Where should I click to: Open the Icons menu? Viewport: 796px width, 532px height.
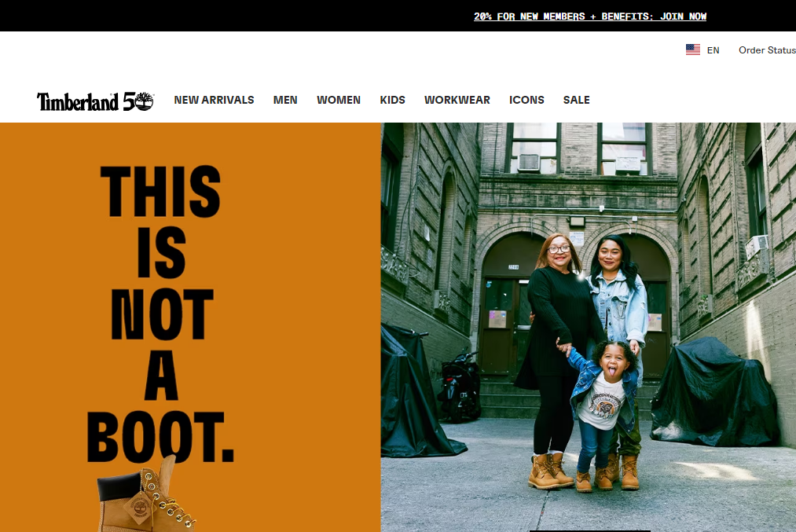(526, 100)
